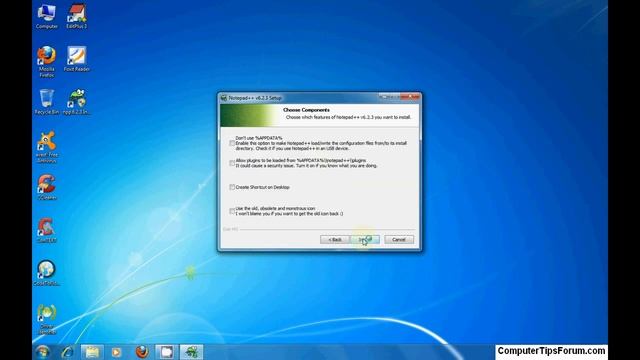The image size is (640, 360).
Task: Click the 'Don't use %APPDATA%' label text
Action: [x=259, y=138]
